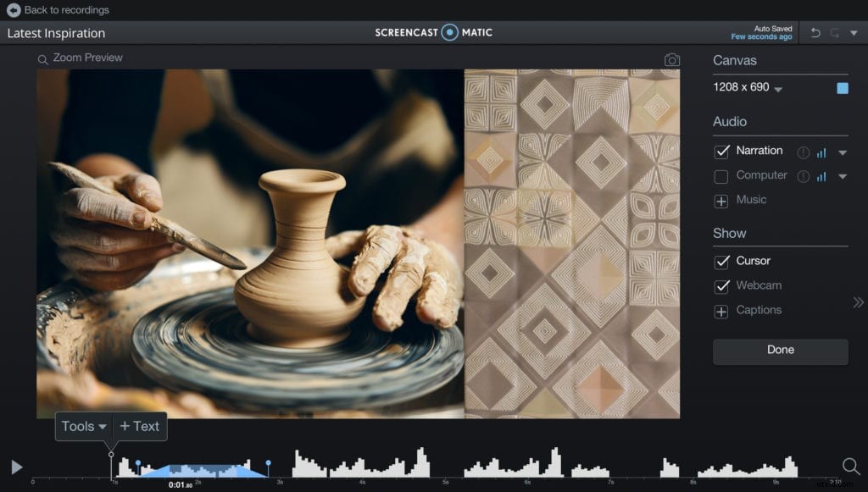Enable the Computer audio checkbox

click(721, 176)
